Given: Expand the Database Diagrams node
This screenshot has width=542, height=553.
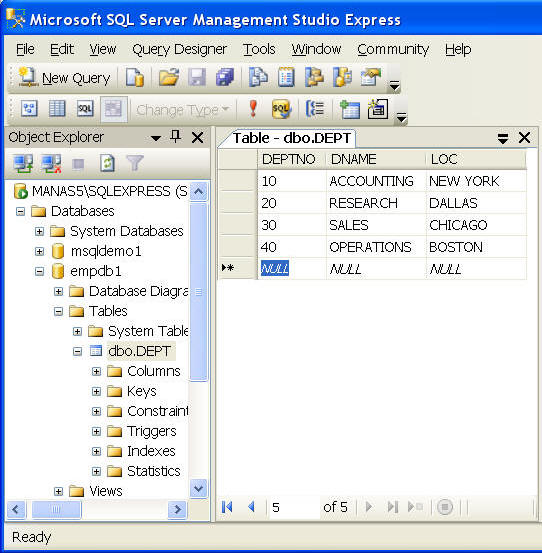Looking at the screenshot, I should [59, 291].
